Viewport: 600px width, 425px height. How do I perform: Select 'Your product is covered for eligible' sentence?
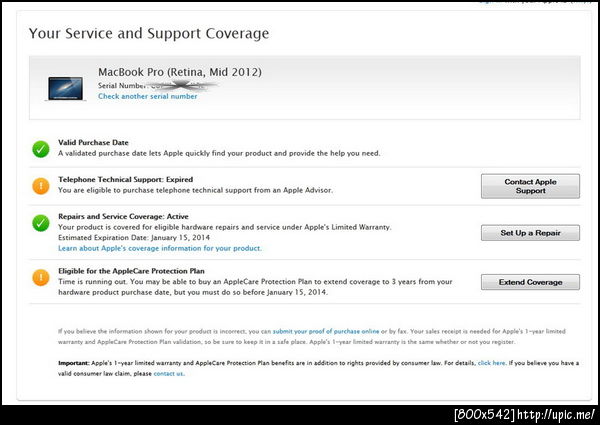point(225,227)
